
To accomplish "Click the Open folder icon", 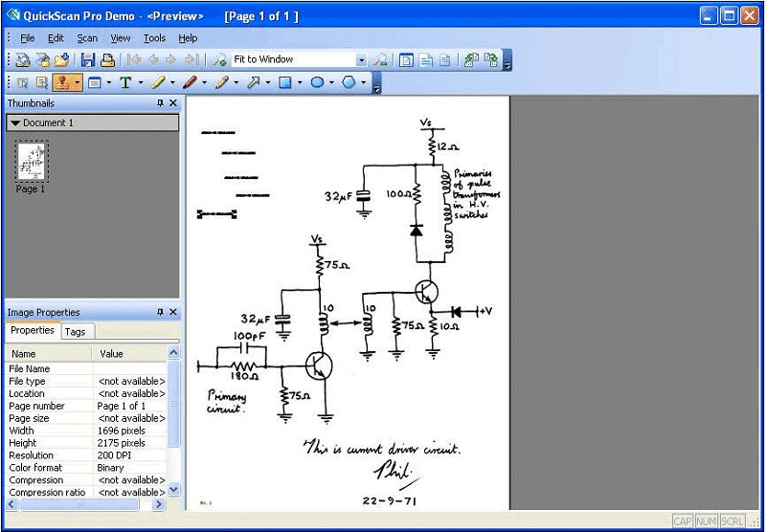I will click(x=63, y=59).
